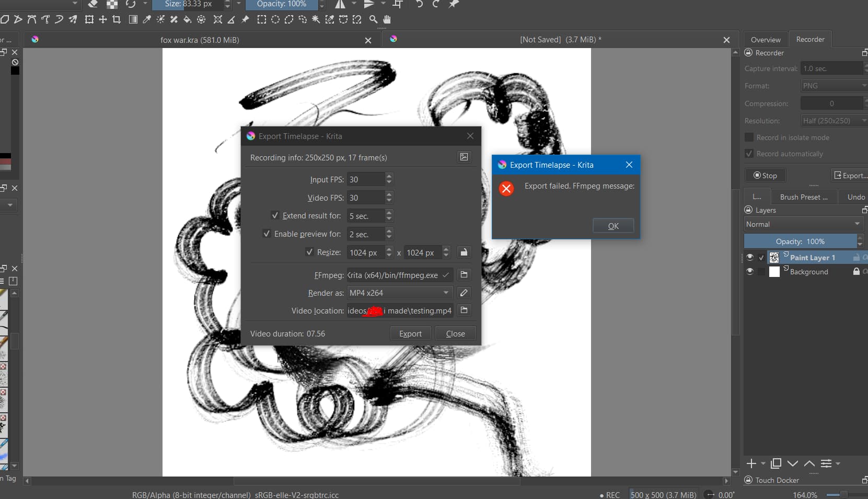Image resolution: width=868 pixels, height=499 pixels.
Task: Click OK on the Export failed dialog
Action: (x=613, y=226)
